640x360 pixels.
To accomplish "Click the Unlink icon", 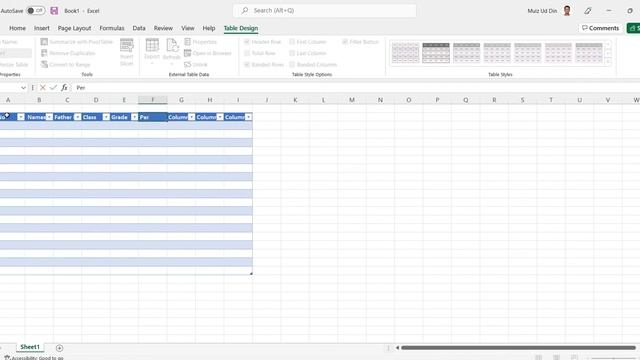I will click(188, 64).
